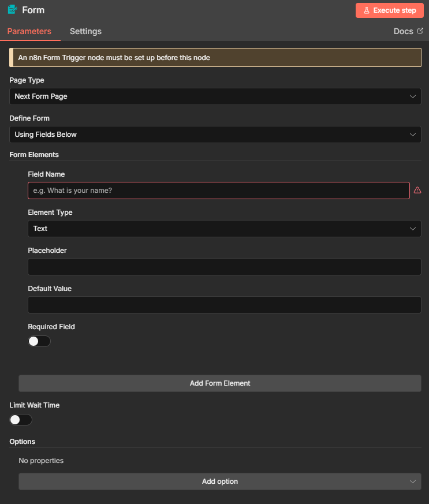Click the external link icon beside Docs

pos(420,31)
